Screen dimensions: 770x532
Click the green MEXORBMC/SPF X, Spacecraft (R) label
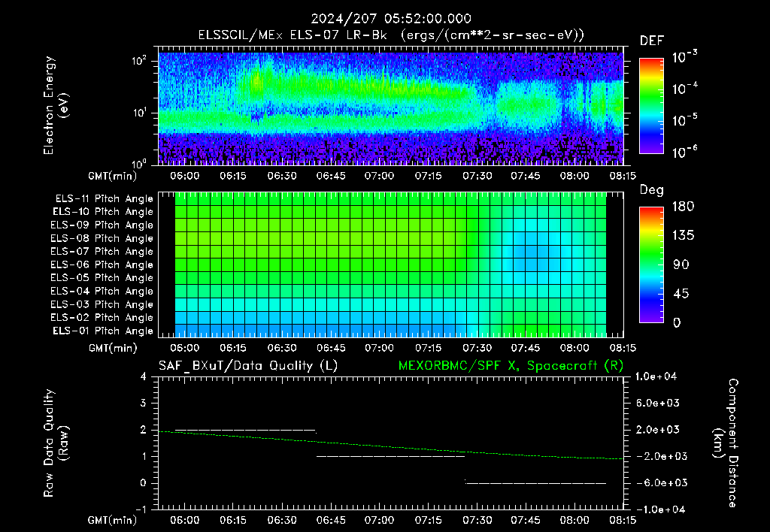(511, 366)
